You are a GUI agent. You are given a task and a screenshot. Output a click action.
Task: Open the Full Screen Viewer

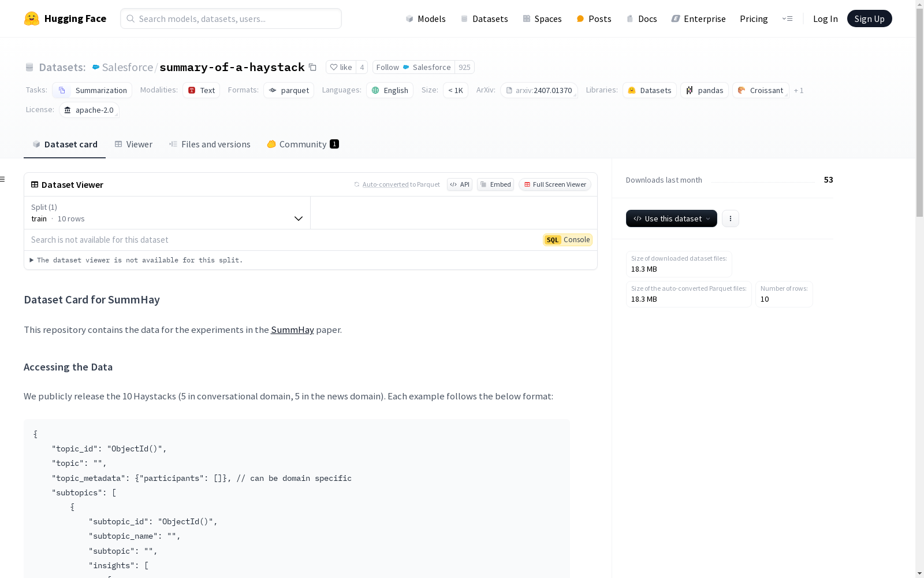coord(555,184)
